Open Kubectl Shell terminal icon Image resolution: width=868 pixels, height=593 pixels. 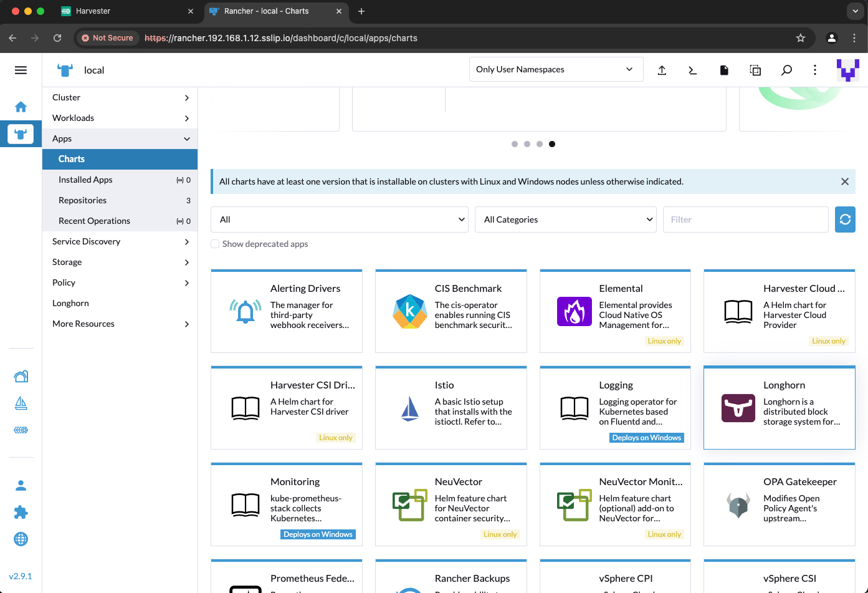[692, 70]
